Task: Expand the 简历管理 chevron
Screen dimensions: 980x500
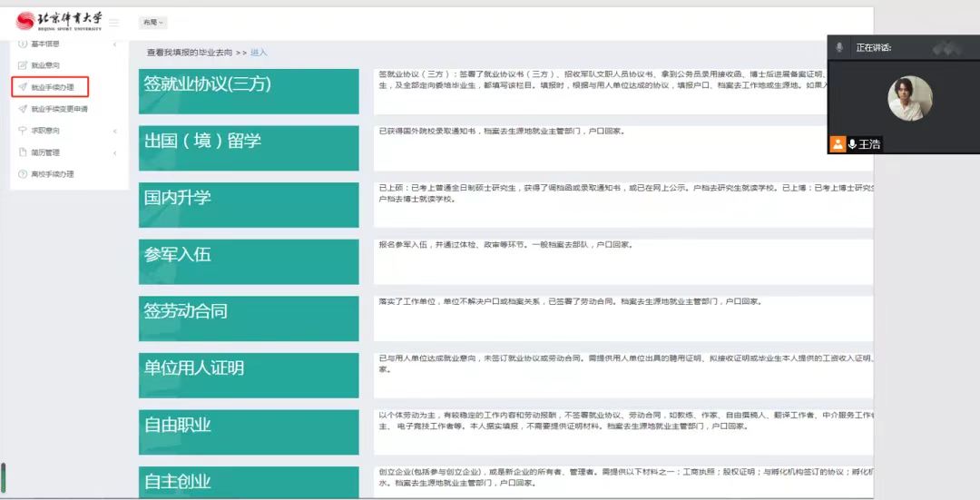Action: pos(114,152)
